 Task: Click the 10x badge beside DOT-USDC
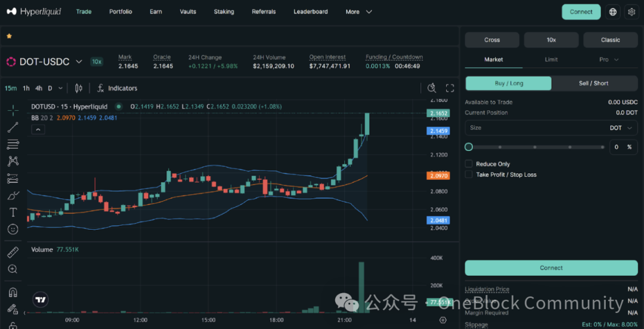(97, 62)
